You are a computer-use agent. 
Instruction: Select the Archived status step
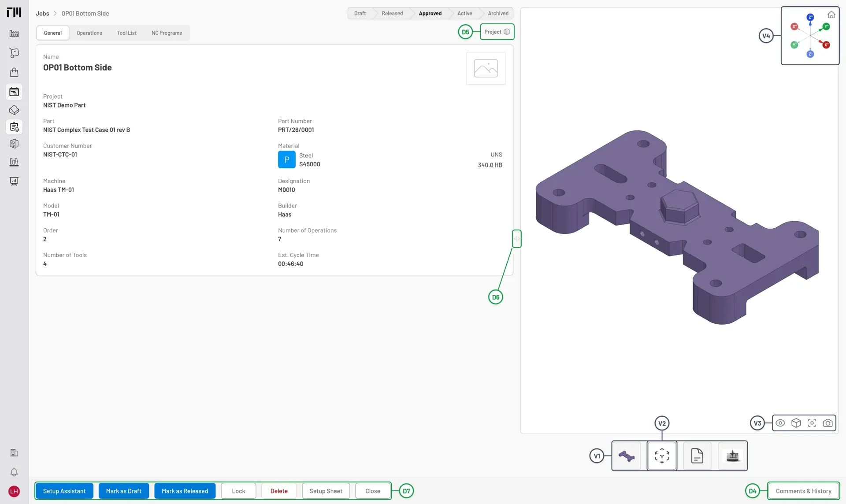(498, 13)
